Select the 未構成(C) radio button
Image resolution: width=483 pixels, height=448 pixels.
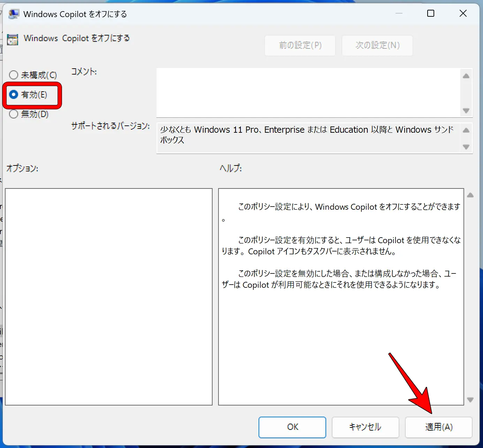pos(14,75)
